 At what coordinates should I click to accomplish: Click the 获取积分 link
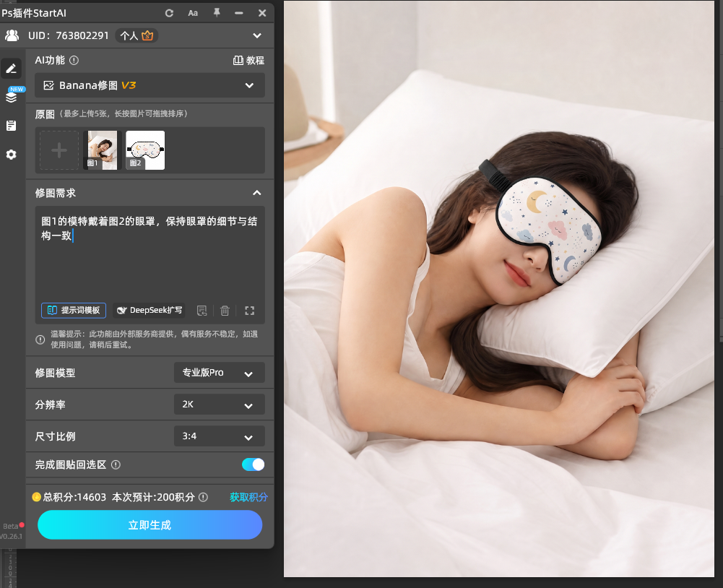click(x=248, y=497)
